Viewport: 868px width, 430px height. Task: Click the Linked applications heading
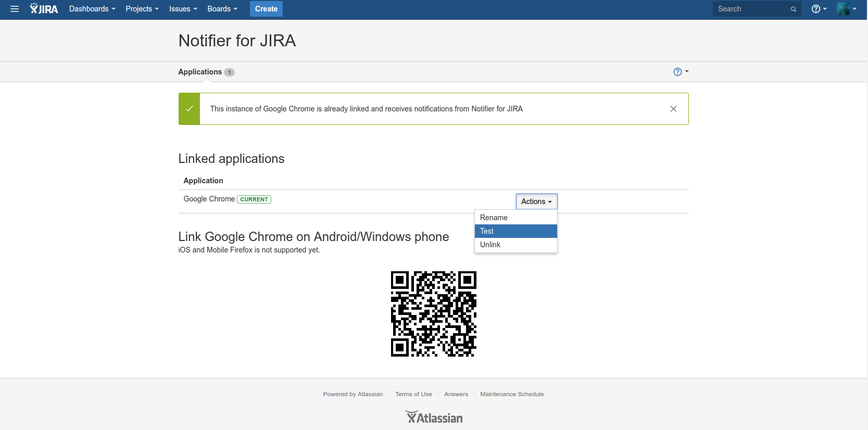[231, 159]
